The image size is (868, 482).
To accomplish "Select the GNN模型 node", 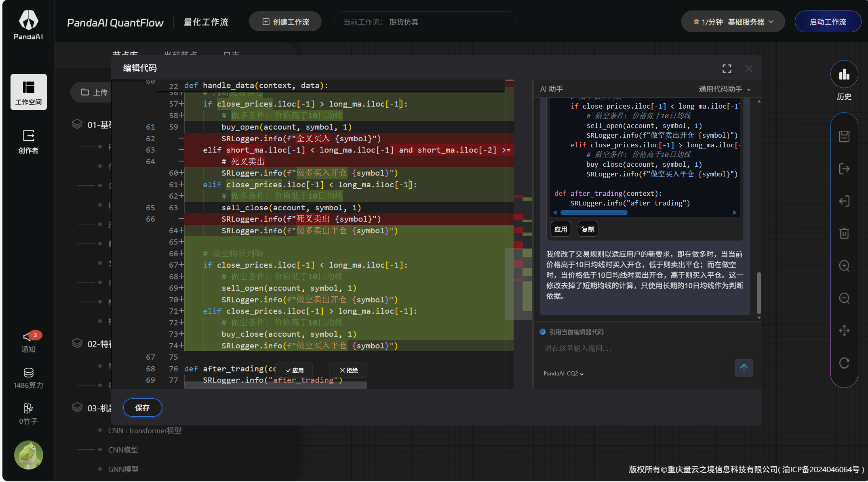I will (x=123, y=469).
